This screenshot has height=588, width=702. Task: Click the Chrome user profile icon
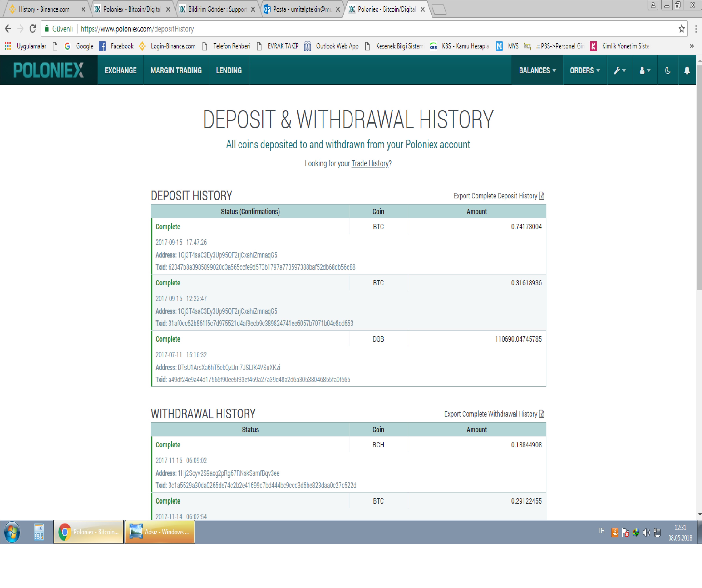(653, 5)
